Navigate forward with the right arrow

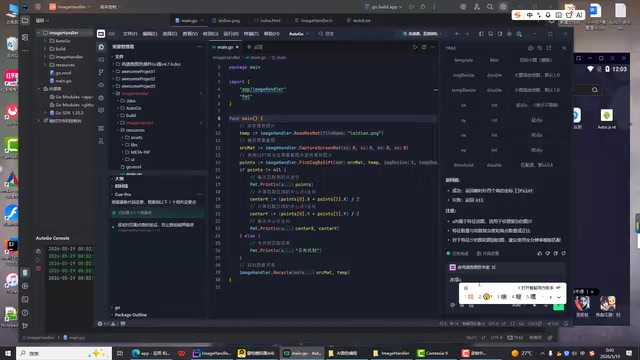[467, 34]
